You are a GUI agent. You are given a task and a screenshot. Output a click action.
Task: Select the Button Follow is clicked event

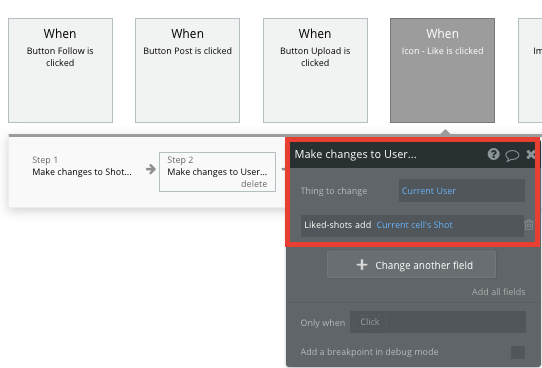pos(60,70)
